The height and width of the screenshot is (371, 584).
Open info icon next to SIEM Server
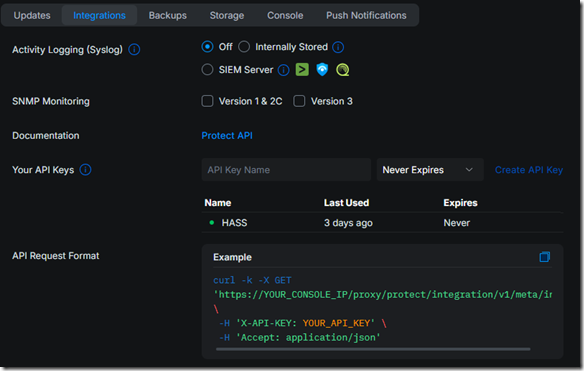click(283, 70)
